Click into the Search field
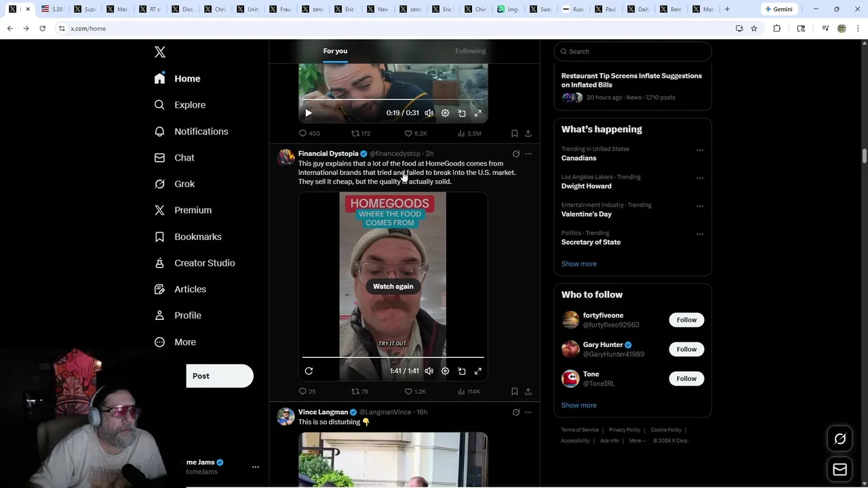868x488 pixels. point(633,52)
